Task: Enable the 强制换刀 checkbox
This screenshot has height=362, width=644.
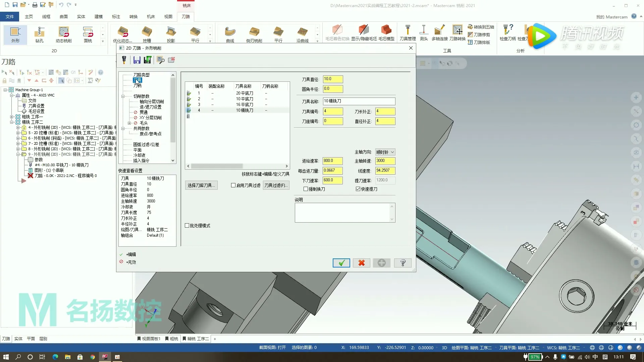Action: [x=306, y=189]
